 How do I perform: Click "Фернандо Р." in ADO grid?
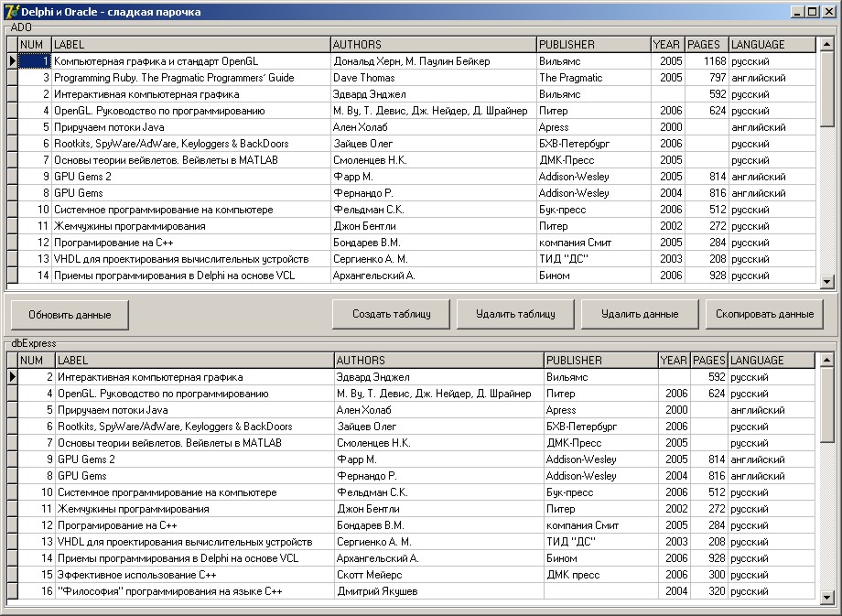click(x=434, y=193)
